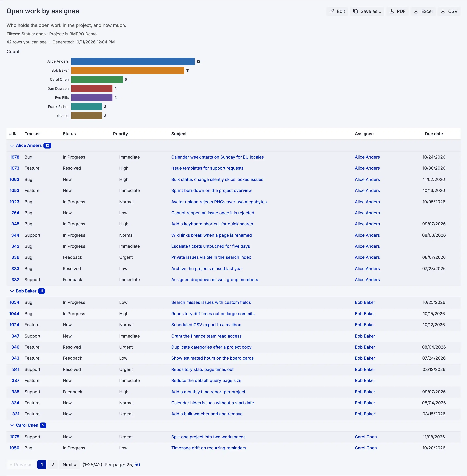Open 'Sprint burndown on the project overview'
This screenshot has height=476, width=467.
point(211,190)
